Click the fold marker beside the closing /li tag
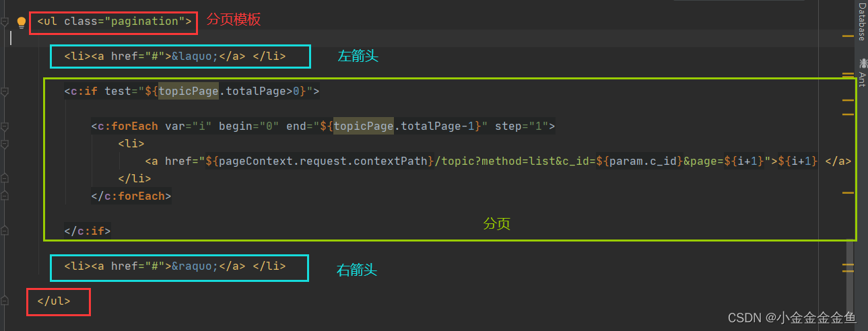This screenshot has height=331, width=868. [5, 179]
